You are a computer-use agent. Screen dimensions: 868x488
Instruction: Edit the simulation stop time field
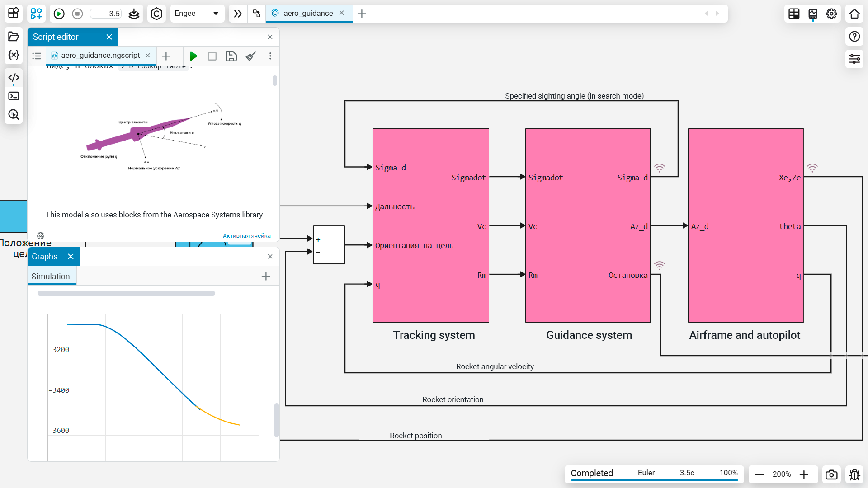point(106,14)
